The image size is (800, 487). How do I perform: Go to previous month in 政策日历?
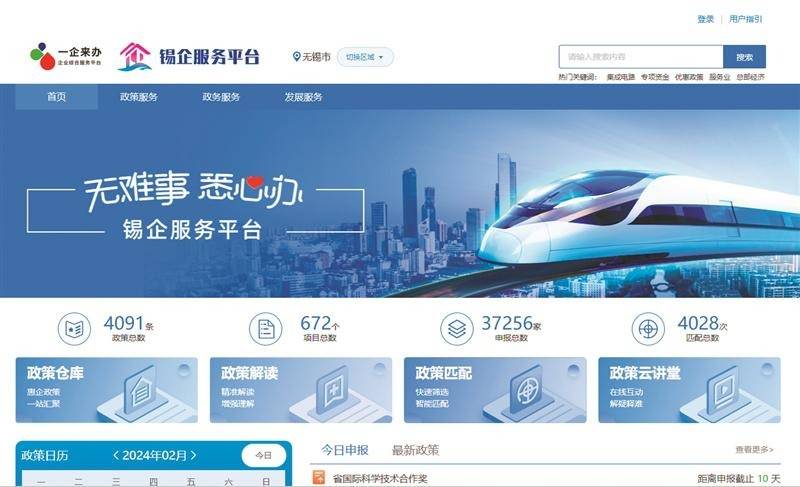[x=116, y=455]
